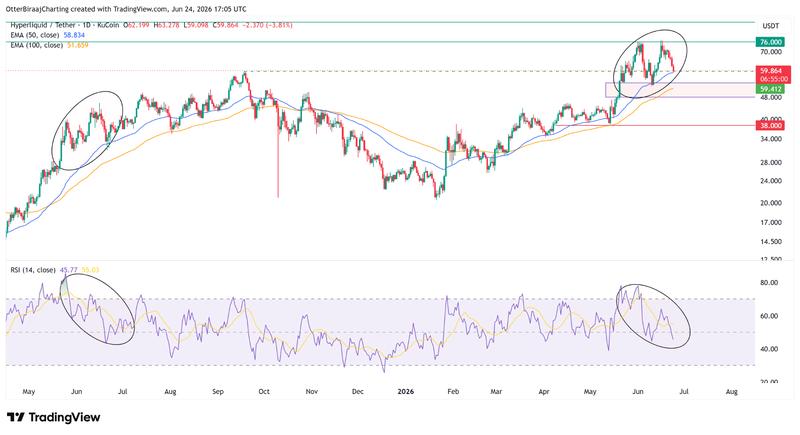Click the Sep label on the time axis
Image resolution: width=800 pixels, height=435 pixels.
(218, 392)
